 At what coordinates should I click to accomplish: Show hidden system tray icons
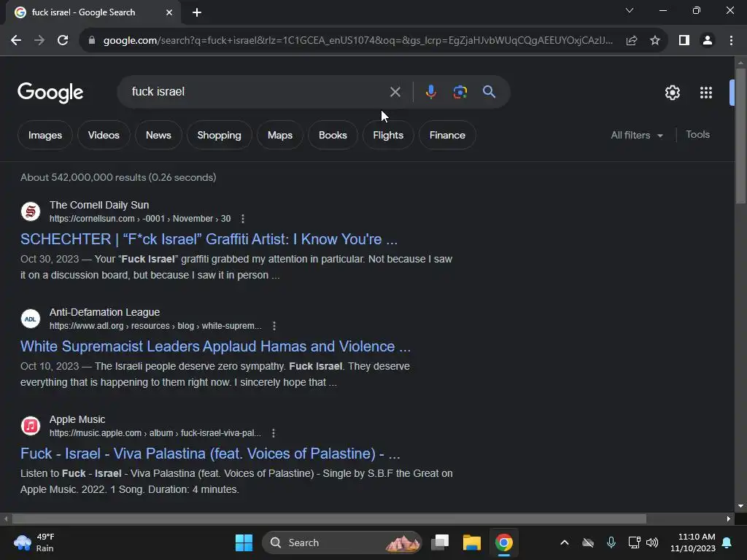(x=565, y=542)
